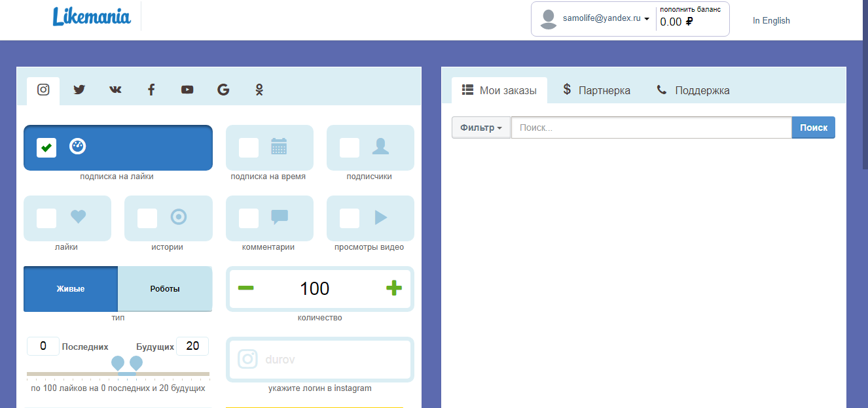Screen dimensions: 868x408
Task: Check the 'лайки' service checkbox
Action: pos(46,218)
